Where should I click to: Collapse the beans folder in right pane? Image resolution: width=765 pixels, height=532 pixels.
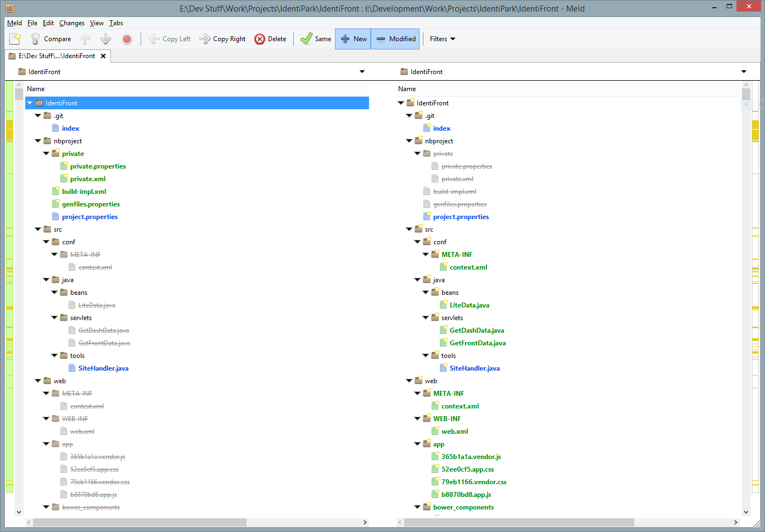[426, 293]
